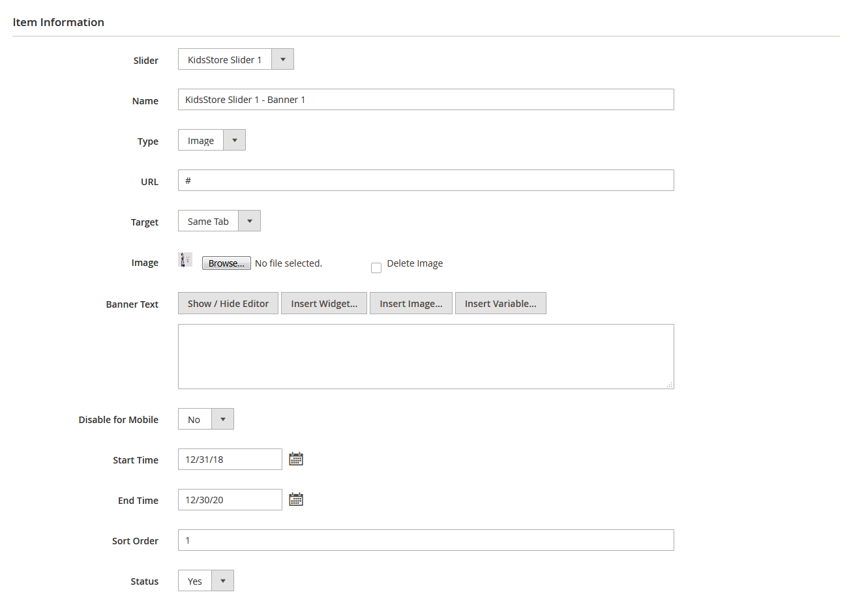Expand the Status dropdown showing Yes
The image size is (851, 616).
pyautogui.click(x=205, y=581)
